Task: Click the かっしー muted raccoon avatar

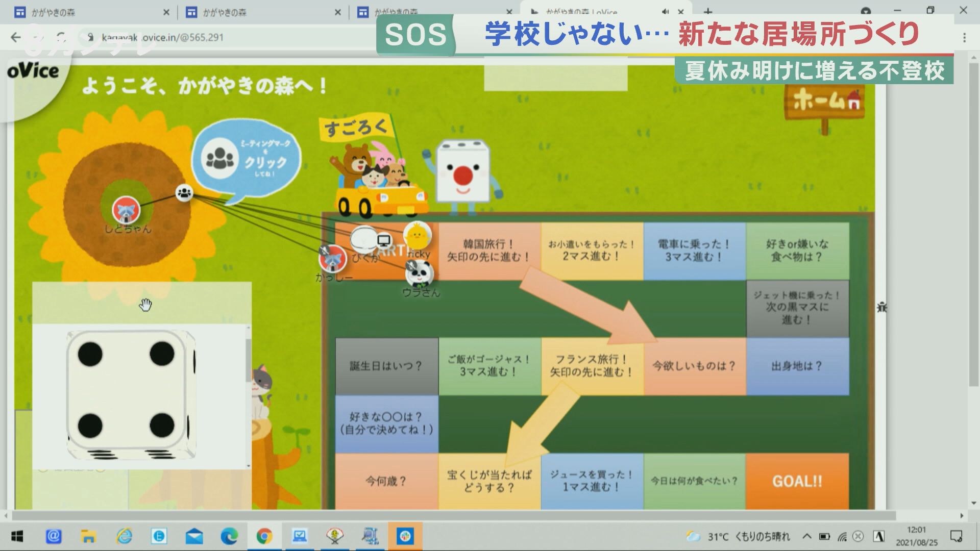Action: 333,258
